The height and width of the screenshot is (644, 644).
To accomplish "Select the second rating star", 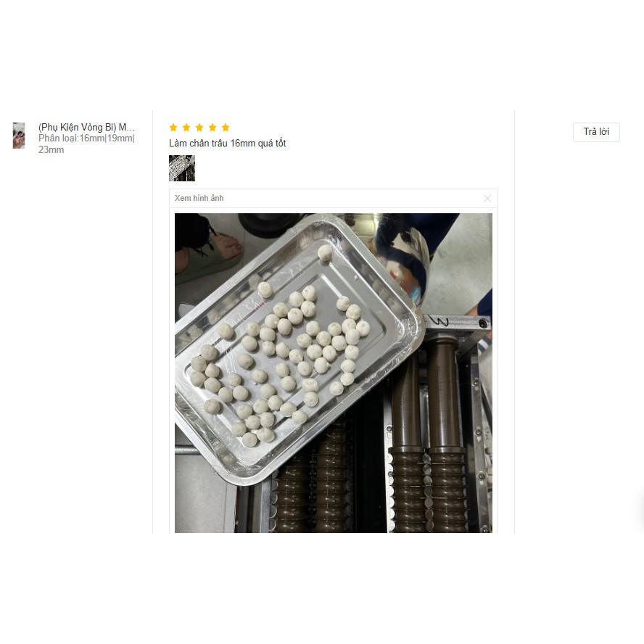I will [x=186, y=128].
